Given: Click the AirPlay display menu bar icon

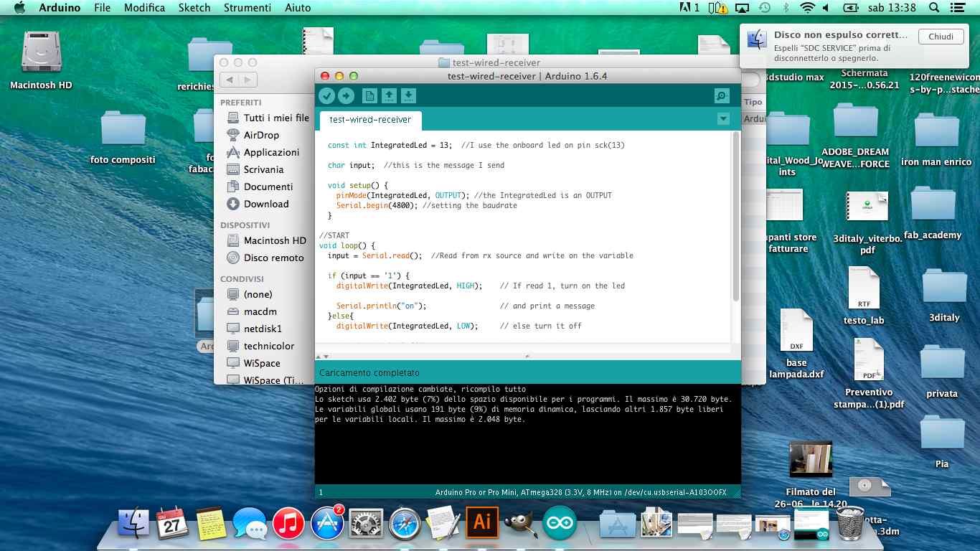Looking at the screenshot, I should [x=743, y=8].
